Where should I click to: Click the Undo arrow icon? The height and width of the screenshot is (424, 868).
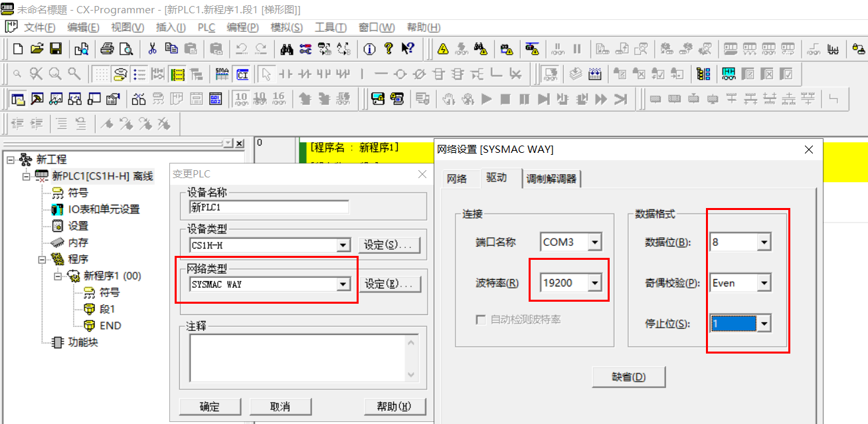[241, 49]
